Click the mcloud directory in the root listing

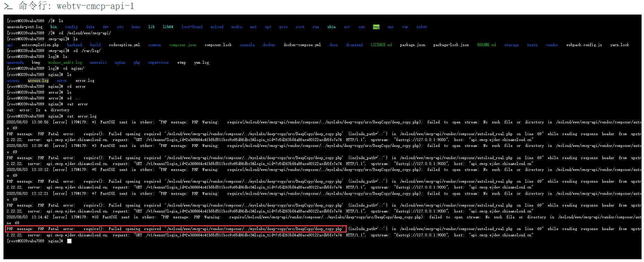coord(217,27)
